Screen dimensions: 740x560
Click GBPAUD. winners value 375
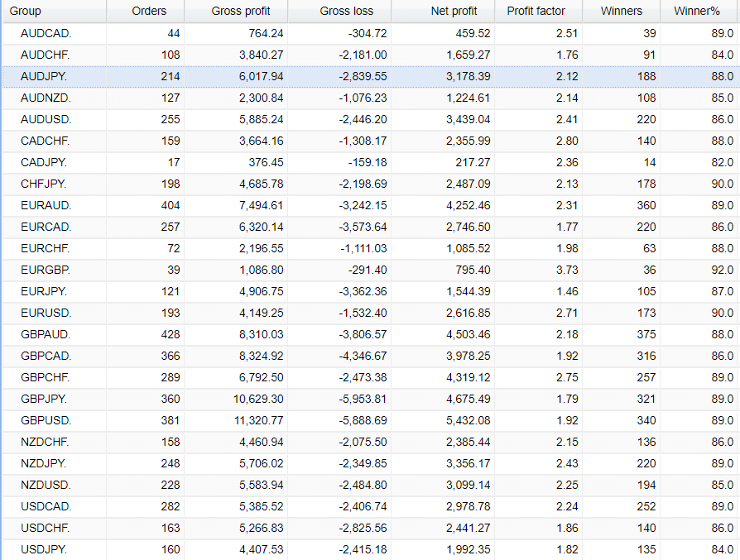[643, 334]
